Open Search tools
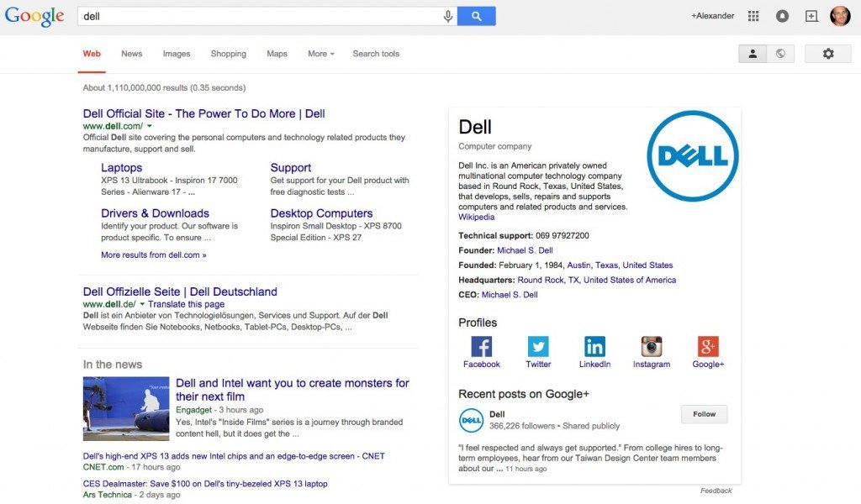 (376, 54)
